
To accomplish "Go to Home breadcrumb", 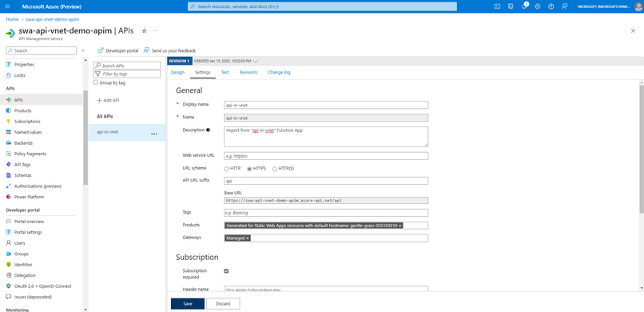I will (12, 19).
